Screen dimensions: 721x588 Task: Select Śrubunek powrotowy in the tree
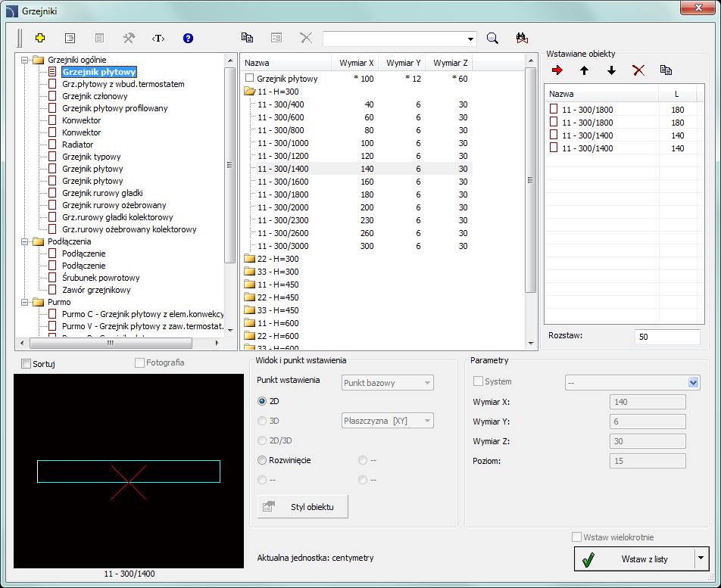click(x=101, y=278)
